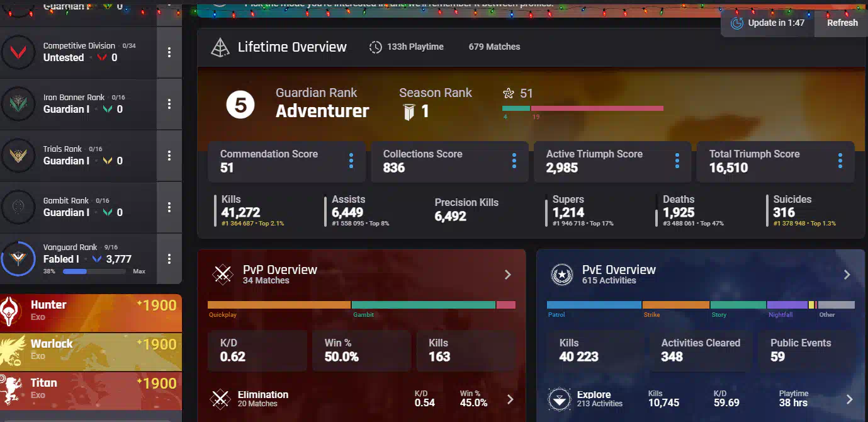Click the Update timer clock icon
This screenshot has height=422, width=868.
coord(736,23)
